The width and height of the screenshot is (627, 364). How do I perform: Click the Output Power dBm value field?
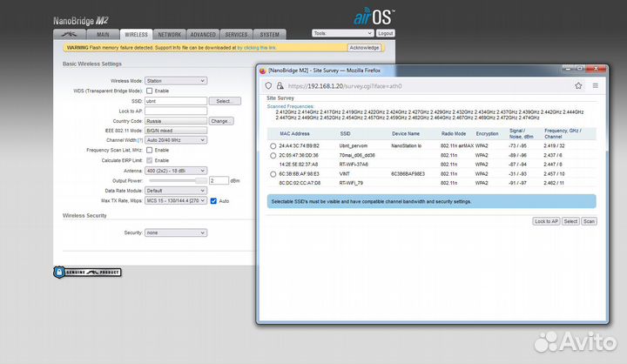pyautogui.click(x=219, y=181)
